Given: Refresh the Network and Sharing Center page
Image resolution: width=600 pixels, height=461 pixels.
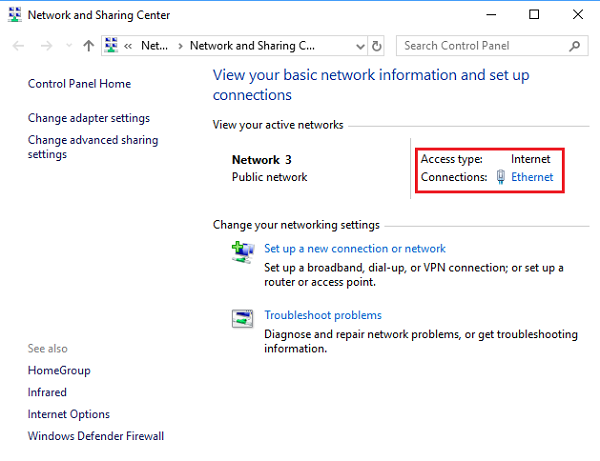Looking at the screenshot, I should coord(376,46).
